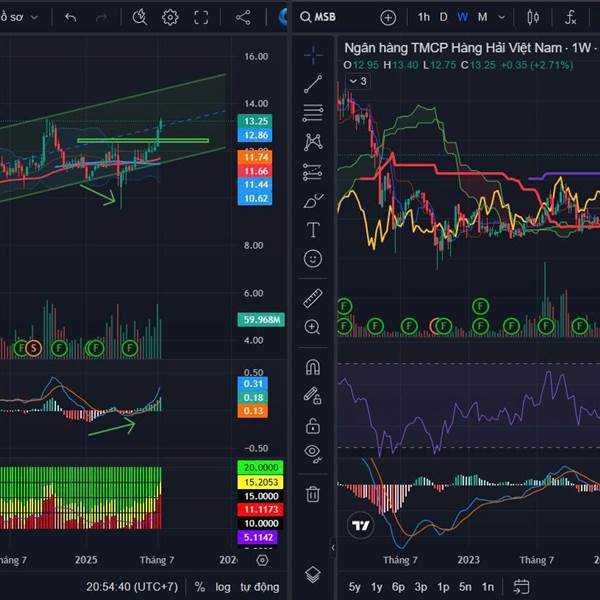This screenshot has width=600, height=600.
Task: Open timezone menu showing 20:54:40 (UTC+7)
Action: 132,587
